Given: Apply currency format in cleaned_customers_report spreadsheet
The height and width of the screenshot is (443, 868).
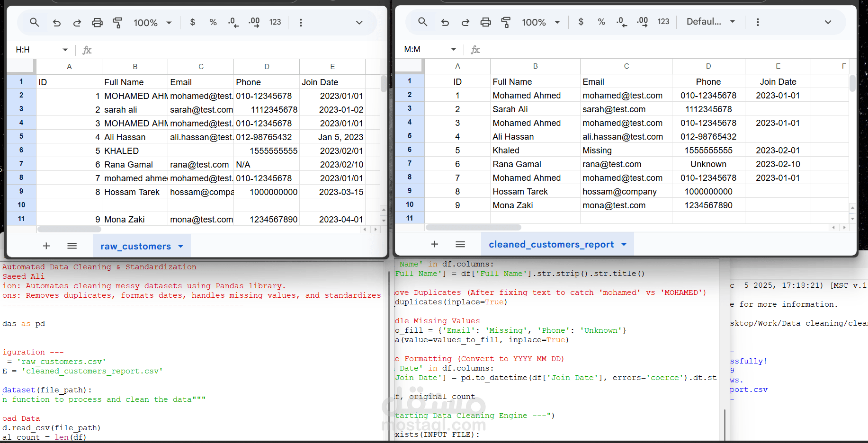Looking at the screenshot, I should click(x=581, y=22).
